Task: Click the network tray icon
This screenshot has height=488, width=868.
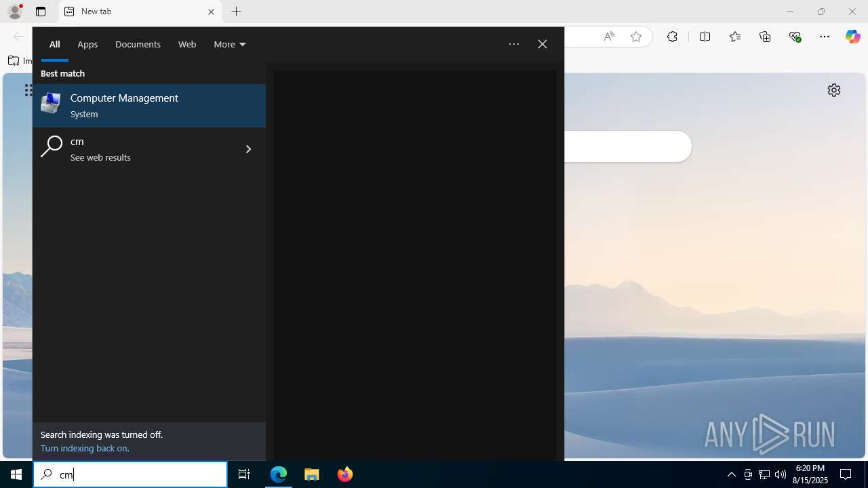Action: (x=764, y=474)
